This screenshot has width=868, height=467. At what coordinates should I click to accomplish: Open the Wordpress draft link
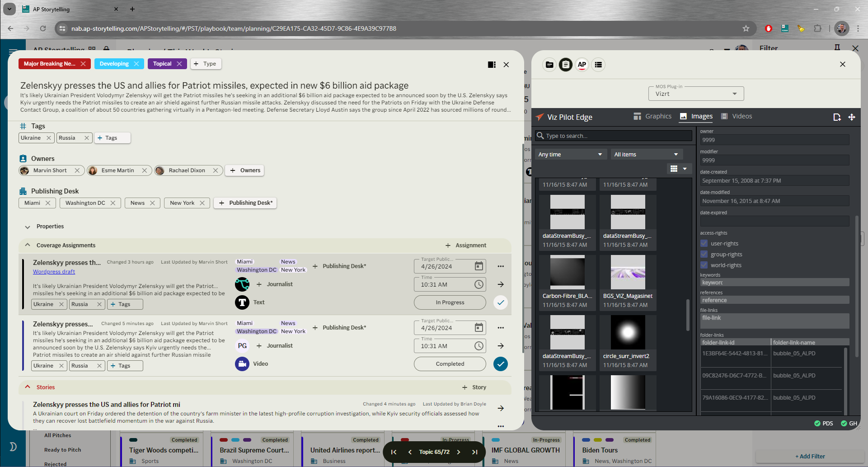click(53, 271)
